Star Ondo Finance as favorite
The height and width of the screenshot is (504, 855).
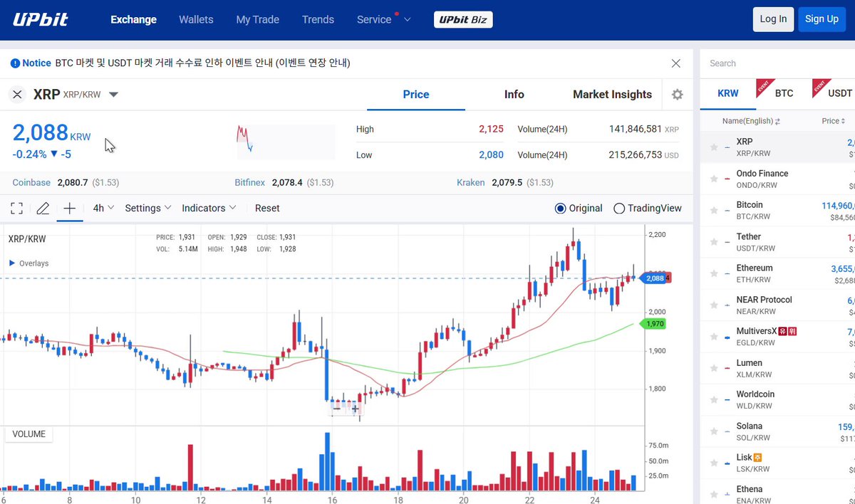(x=714, y=179)
